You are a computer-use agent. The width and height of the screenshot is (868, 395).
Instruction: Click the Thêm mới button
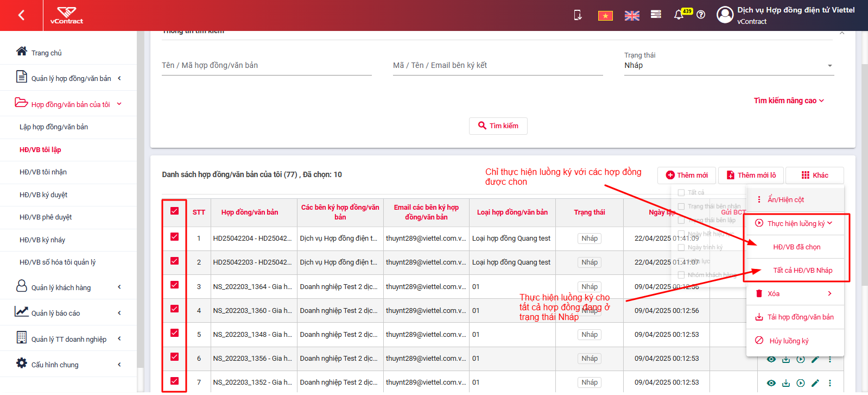687,175
